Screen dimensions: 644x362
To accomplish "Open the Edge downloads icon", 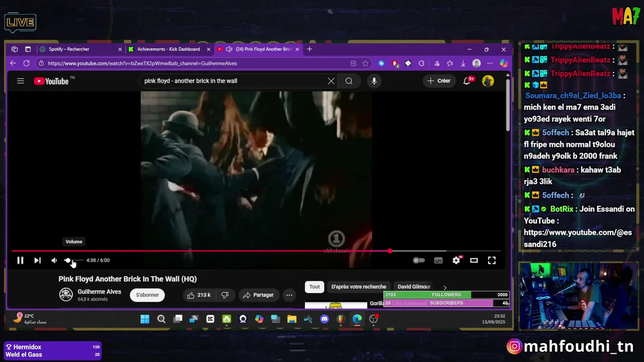I will point(463,63).
